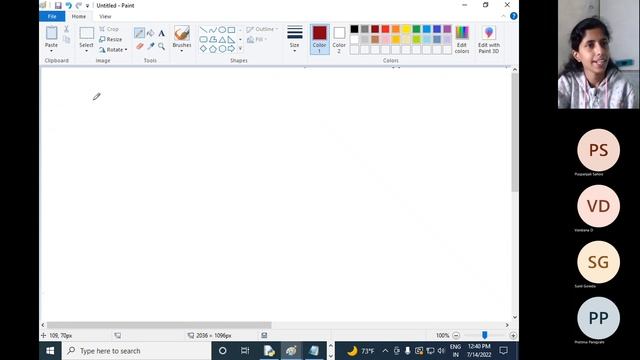Click the Cortana circle on taskbar

click(222, 351)
